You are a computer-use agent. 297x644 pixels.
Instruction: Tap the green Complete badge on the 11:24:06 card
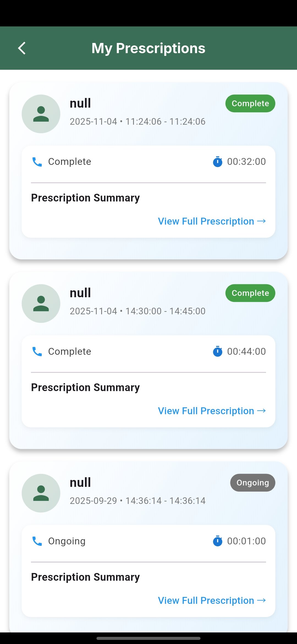[x=250, y=103]
